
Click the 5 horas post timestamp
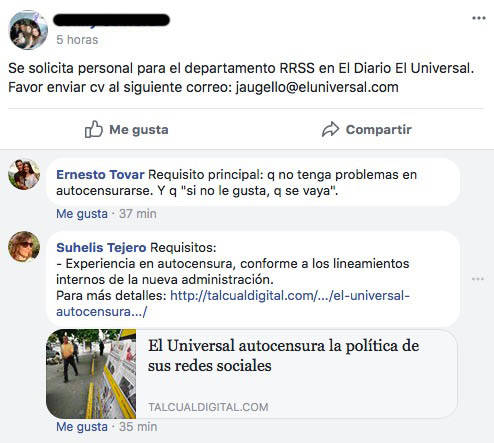point(77,40)
